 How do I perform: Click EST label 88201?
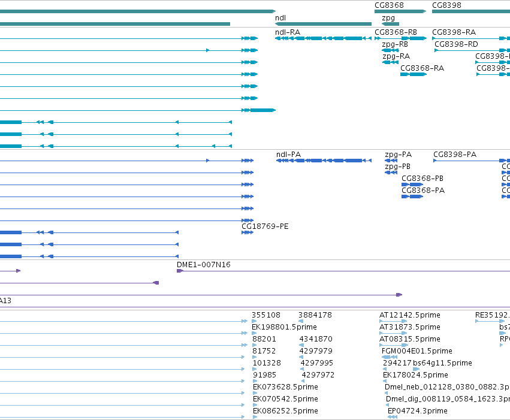[x=264, y=339]
